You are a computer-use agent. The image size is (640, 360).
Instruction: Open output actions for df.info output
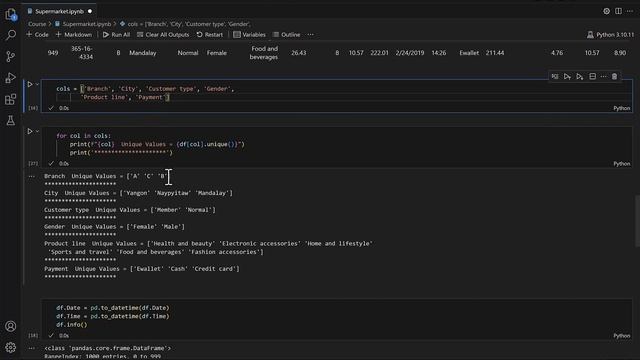[31, 348]
